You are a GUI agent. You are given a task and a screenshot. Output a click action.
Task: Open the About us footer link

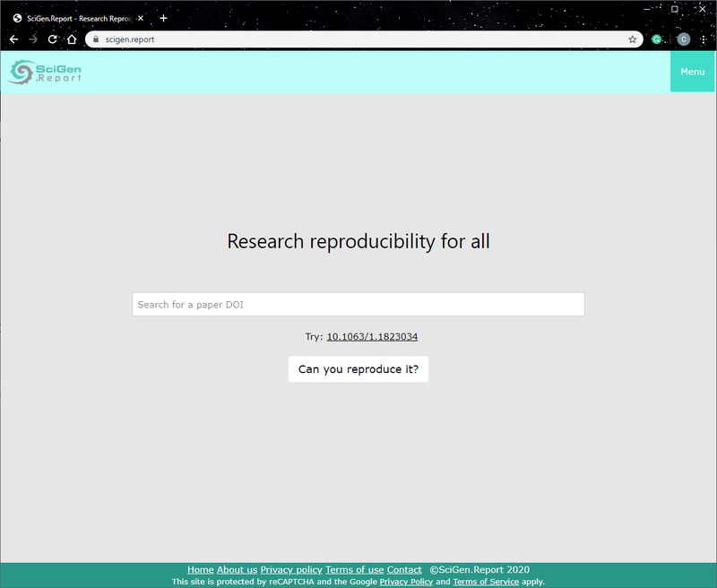click(237, 570)
